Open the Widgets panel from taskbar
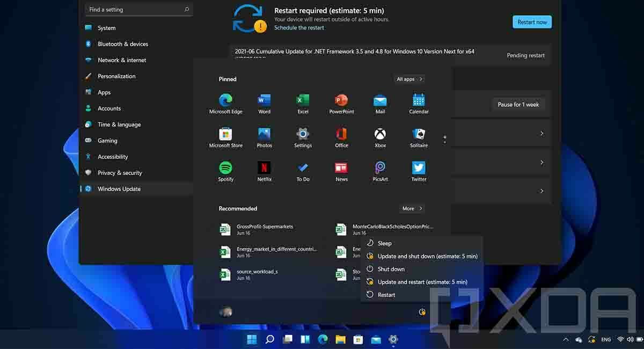Image resolution: width=644 pixels, height=349 pixels. [x=305, y=339]
